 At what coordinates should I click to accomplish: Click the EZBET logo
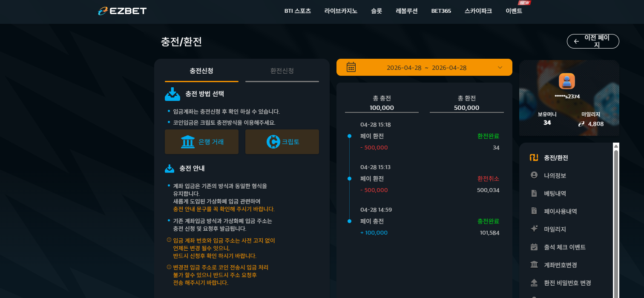tap(122, 11)
